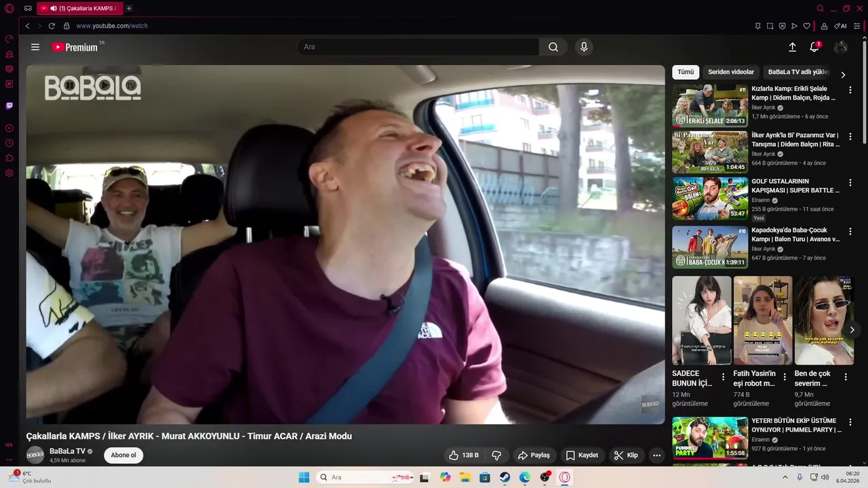Viewport: 868px width, 488px height.
Task: Open Fatih Yasin'in eşi robot short
Action: tap(763, 320)
